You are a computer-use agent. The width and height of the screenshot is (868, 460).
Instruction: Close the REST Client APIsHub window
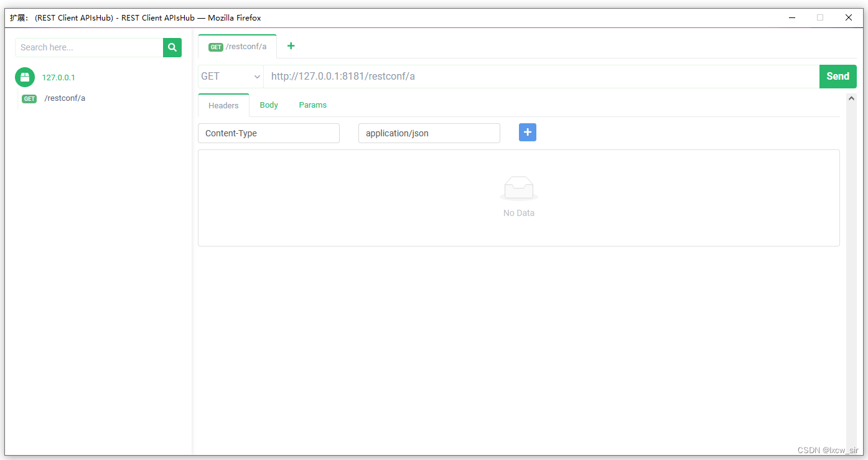(849, 18)
